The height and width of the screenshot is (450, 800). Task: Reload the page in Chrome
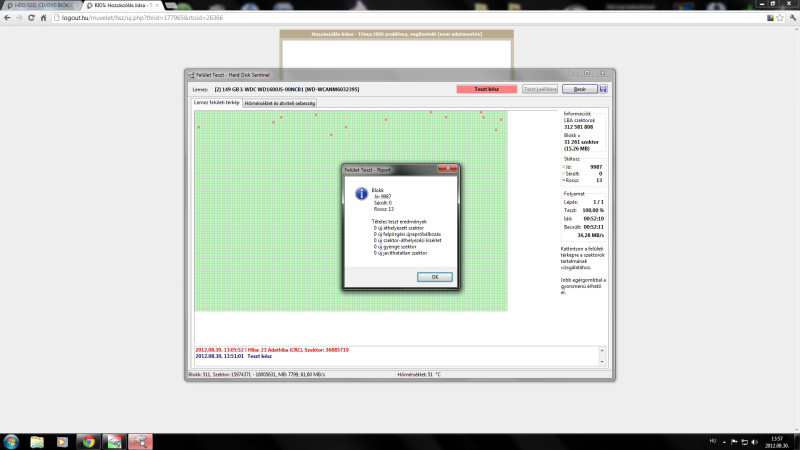point(31,17)
